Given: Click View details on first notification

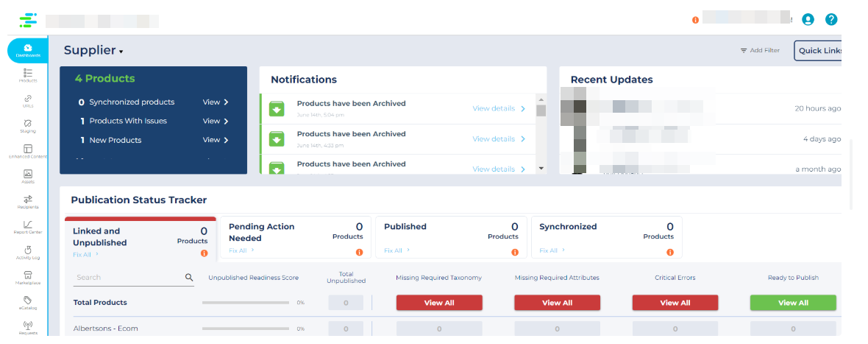Looking at the screenshot, I should click(x=499, y=108).
